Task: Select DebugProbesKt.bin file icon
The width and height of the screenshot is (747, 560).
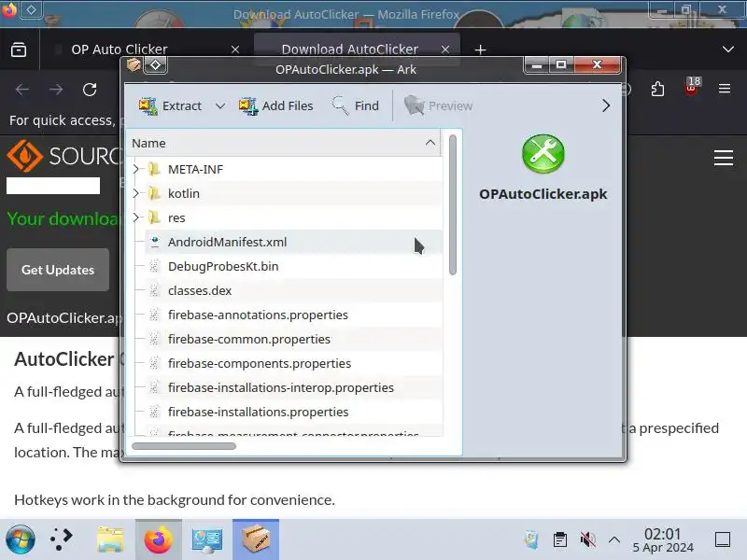Action: [x=154, y=266]
